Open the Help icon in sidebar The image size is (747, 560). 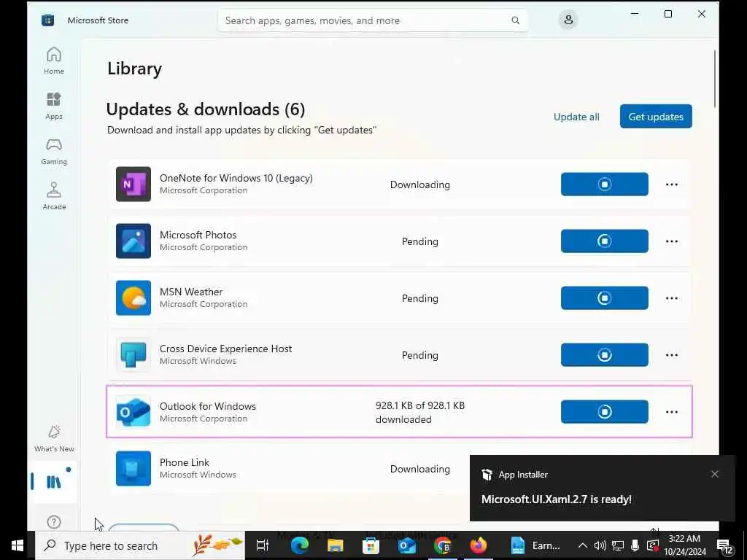click(54, 522)
